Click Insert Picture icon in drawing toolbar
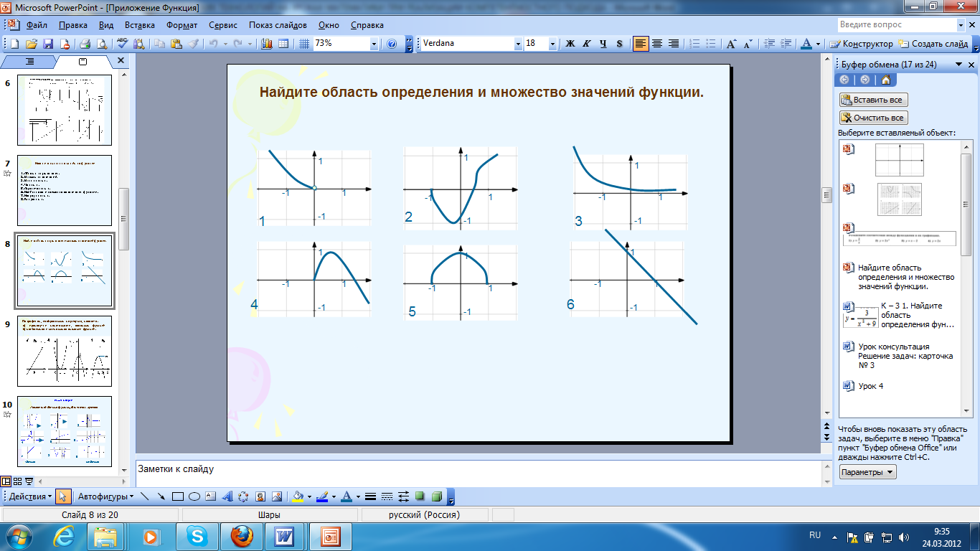980x551 pixels. click(x=275, y=496)
